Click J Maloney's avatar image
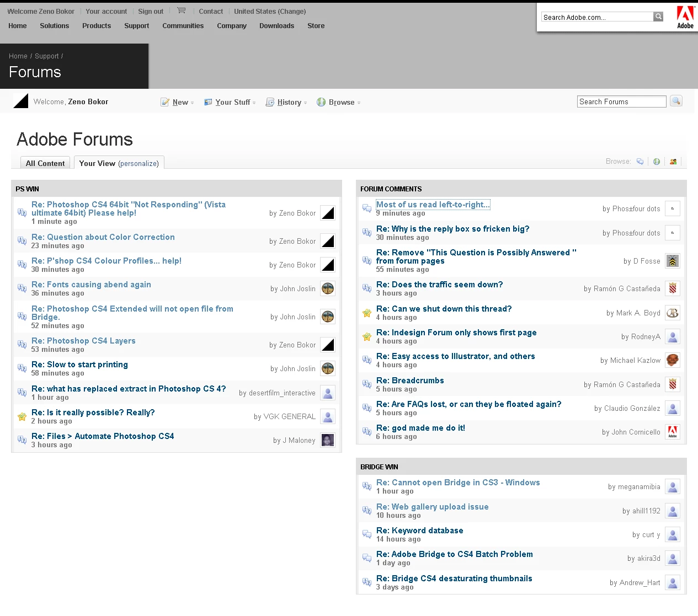Image resolution: width=698 pixels, height=616 pixels. [x=328, y=440]
